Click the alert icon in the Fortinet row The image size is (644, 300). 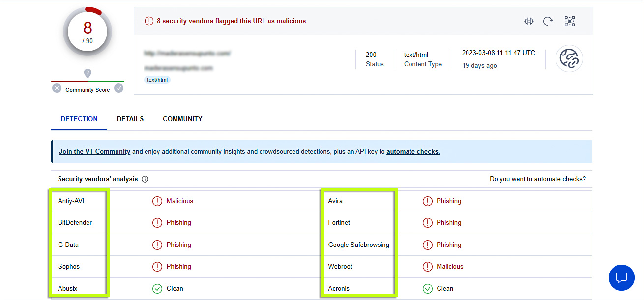pos(428,222)
